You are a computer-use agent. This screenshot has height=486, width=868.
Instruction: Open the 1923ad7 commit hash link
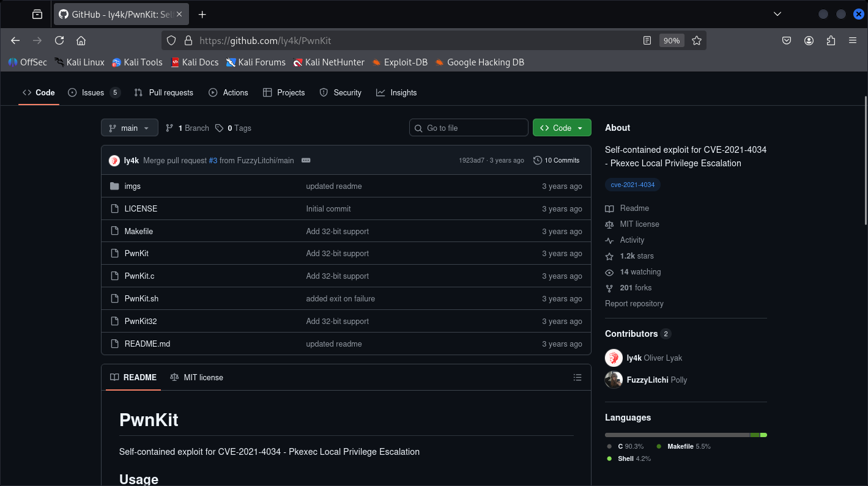[472, 160]
